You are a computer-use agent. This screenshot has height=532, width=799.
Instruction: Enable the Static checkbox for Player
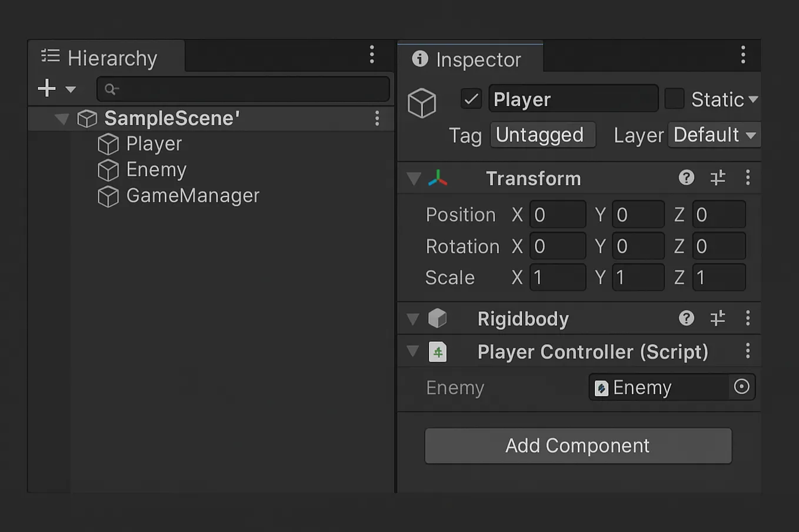click(674, 99)
